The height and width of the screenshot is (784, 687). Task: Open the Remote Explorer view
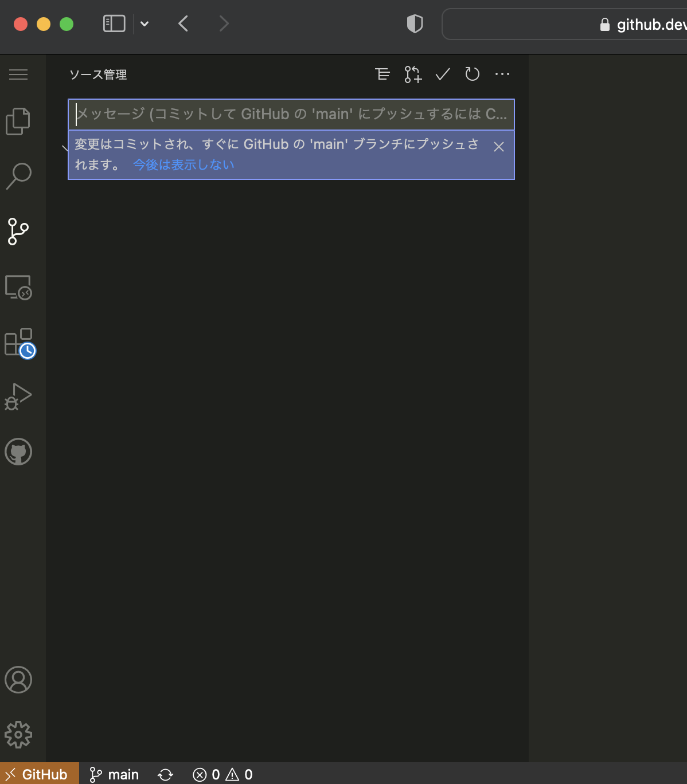(x=18, y=288)
